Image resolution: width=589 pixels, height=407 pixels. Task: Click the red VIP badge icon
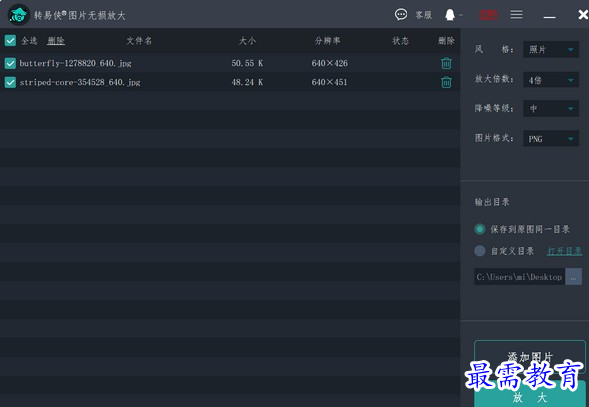[x=489, y=15]
